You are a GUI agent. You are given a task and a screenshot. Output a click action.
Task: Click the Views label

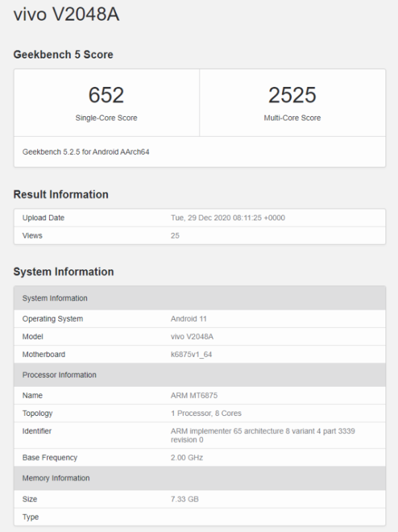point(33,235)
